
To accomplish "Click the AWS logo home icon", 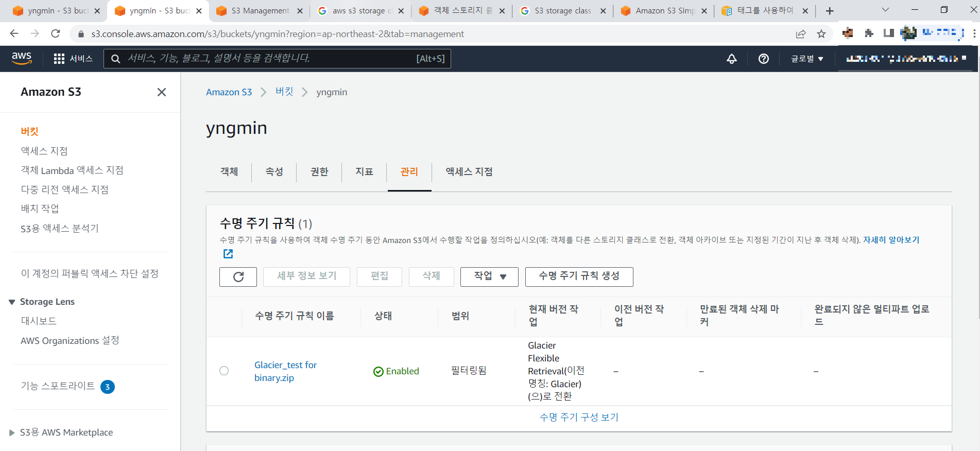I will point(22,58).
